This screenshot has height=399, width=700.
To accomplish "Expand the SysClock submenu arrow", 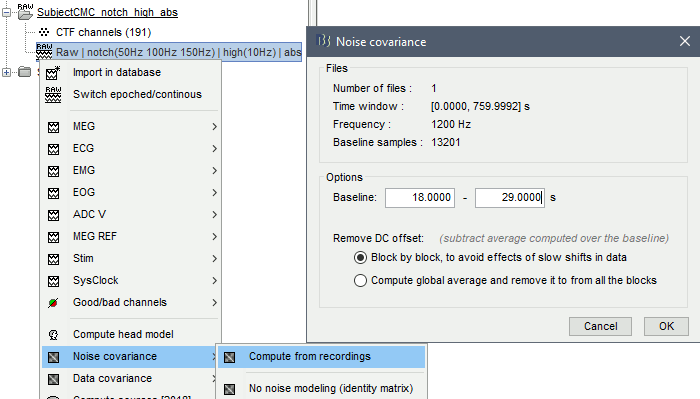I will pyautogui.click(x=214, y=281).
